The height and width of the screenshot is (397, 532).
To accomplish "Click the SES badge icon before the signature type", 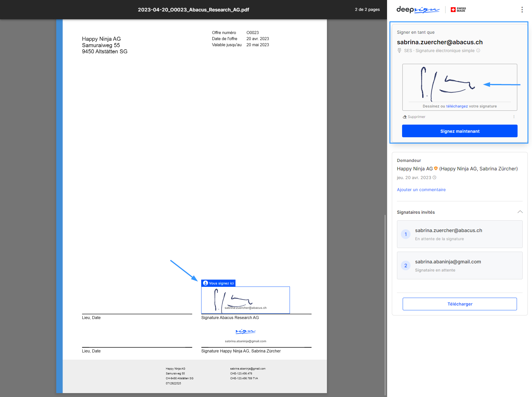I will [399, 51].
